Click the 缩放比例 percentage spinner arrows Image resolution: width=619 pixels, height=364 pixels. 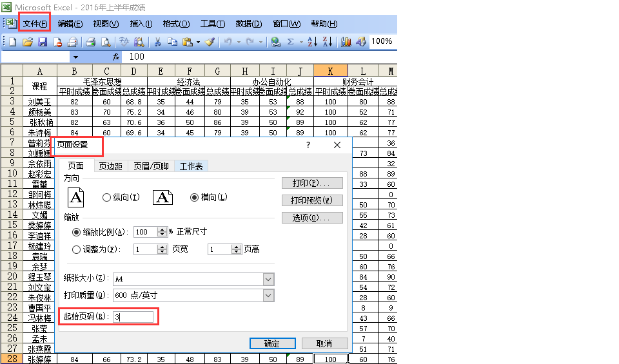[x=162, y=232]
